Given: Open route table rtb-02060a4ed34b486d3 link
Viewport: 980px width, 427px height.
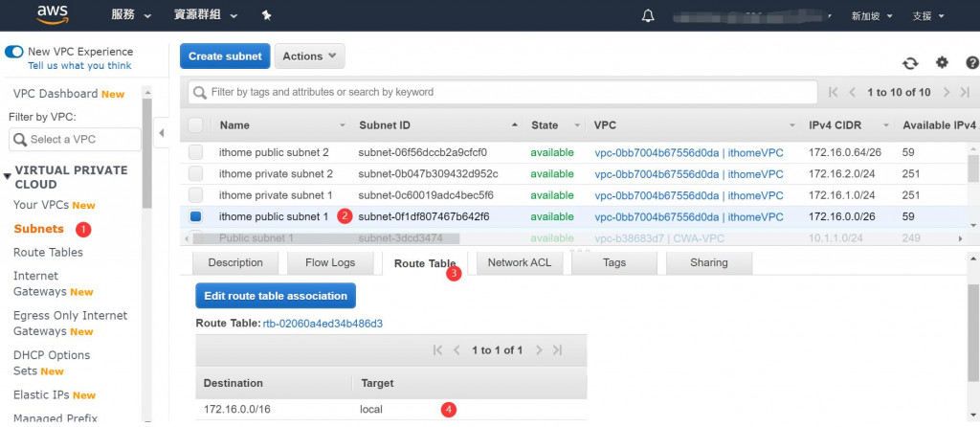Looking at the screenshot, I should point(323,324).
